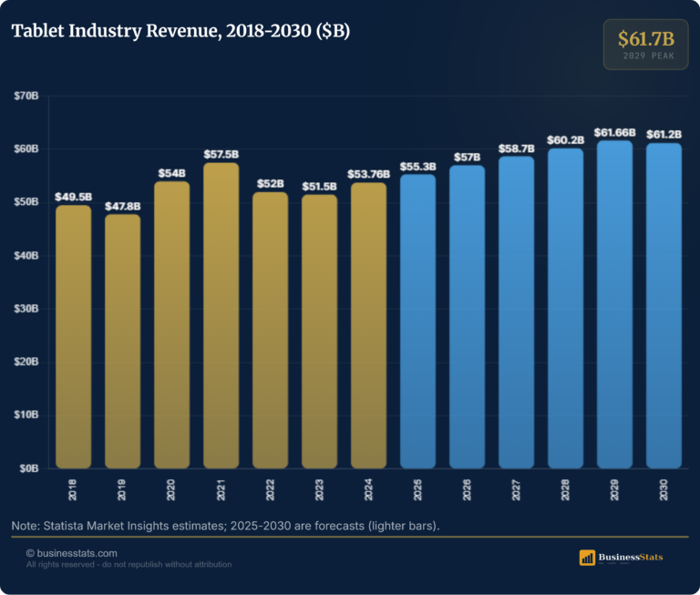Viewport: 700px width, 595px height.
Task: Click the BusinessStats bar chart logo icon
Action: [x=587, y=558]
